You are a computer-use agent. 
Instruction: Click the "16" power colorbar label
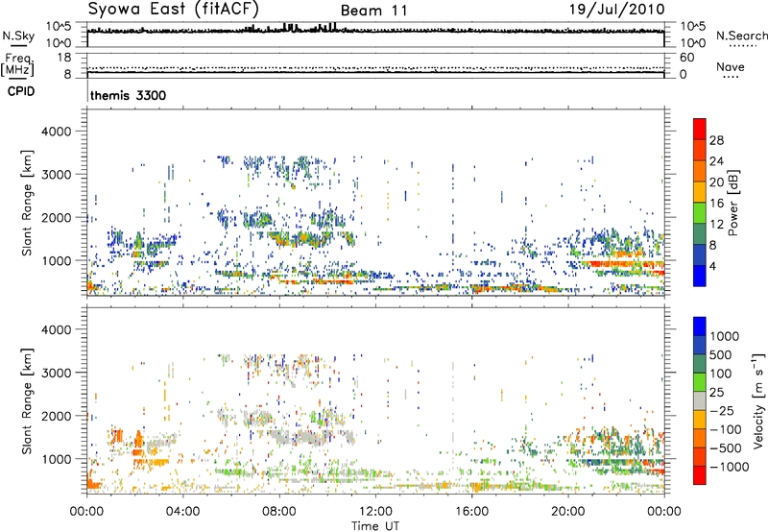[x=716, y=204]
